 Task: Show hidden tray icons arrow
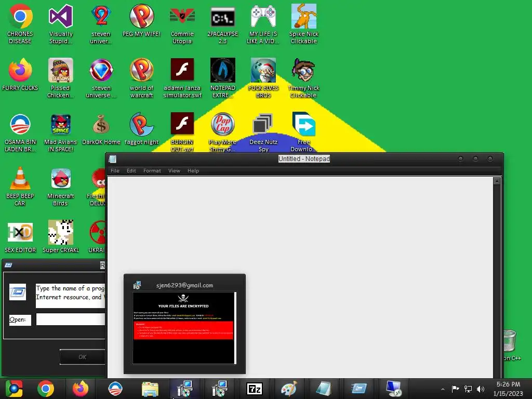click(443, 389)
